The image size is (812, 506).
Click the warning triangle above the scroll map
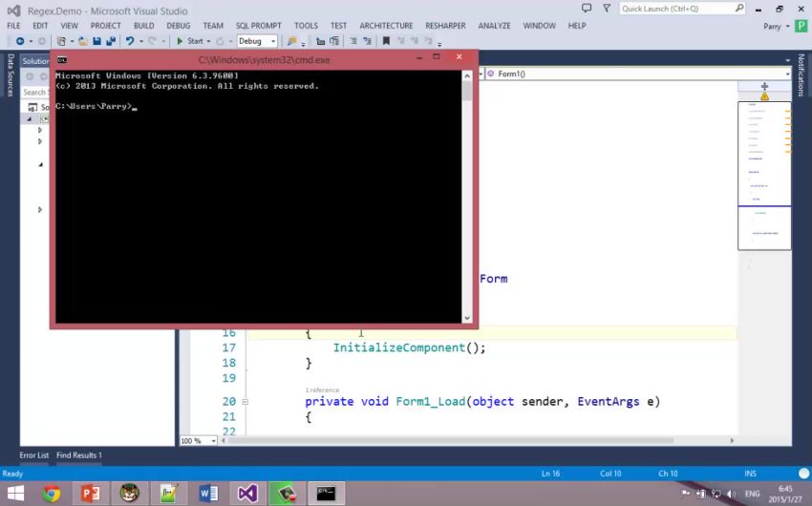(x=764, y=96)
